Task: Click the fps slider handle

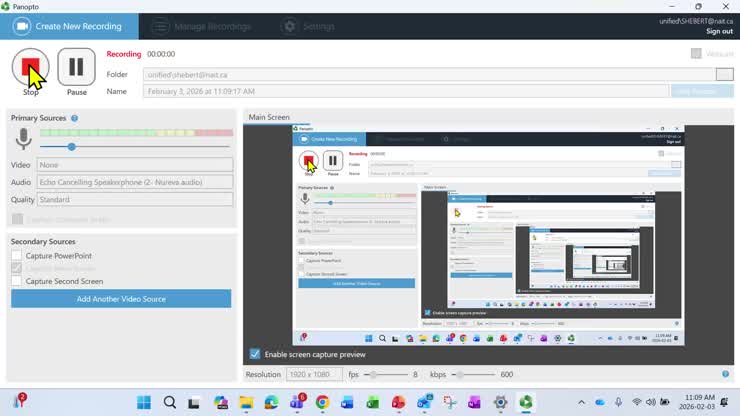Action: 373,374
